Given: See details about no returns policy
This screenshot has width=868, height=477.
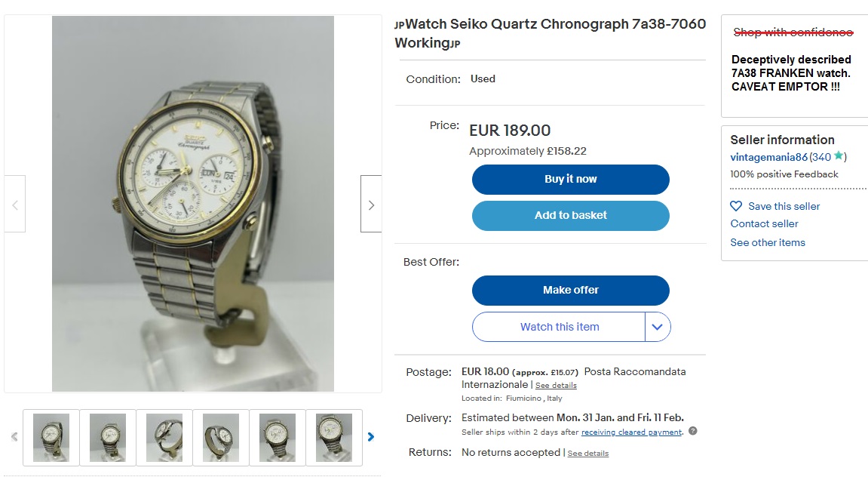Looking at the screenshot, I should 587,453.
